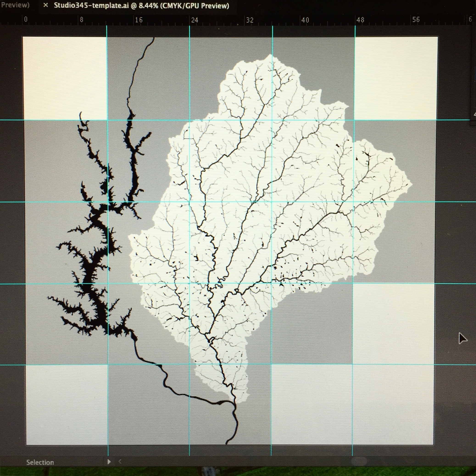
Task: Click the horizontal scrollbar left arrow
Action: pos(120,462)
